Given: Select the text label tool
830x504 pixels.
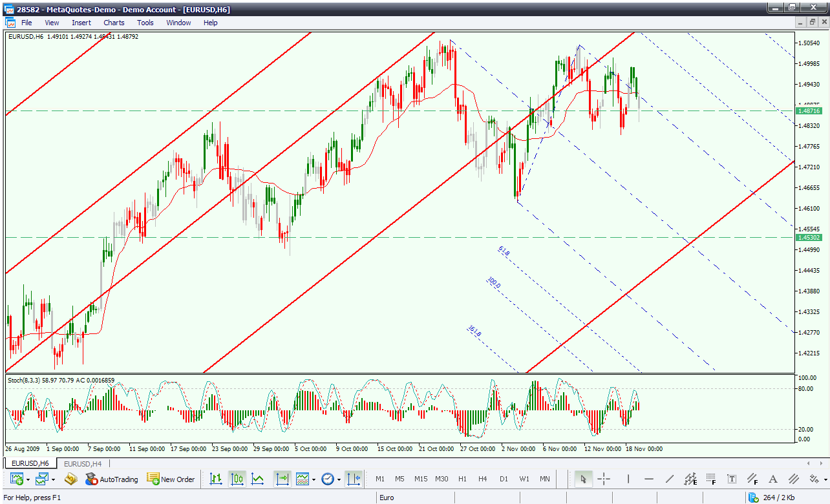Looking at the screenshot, I should pyautogui.click(x=732, y=479).
